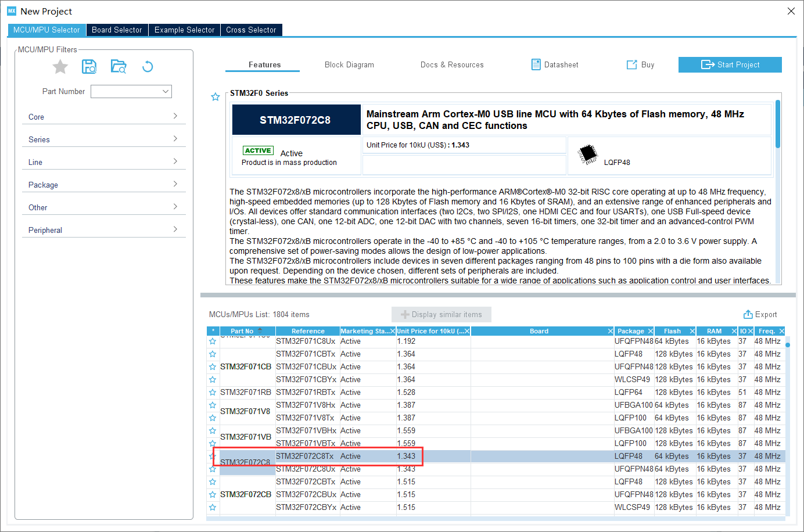Expand the Core filter section

pyautogui.click(x=103, y=117)
